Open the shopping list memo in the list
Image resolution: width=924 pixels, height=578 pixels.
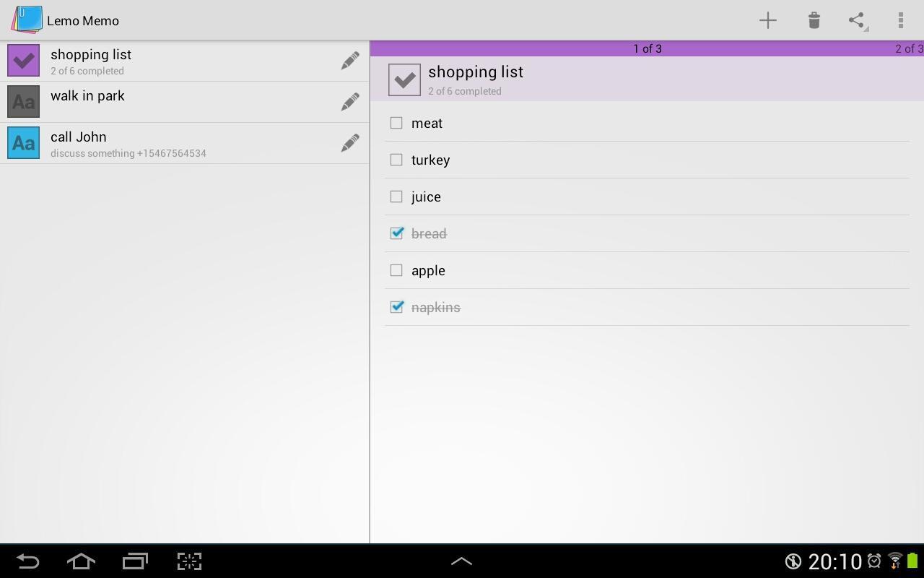click(184, 61)
